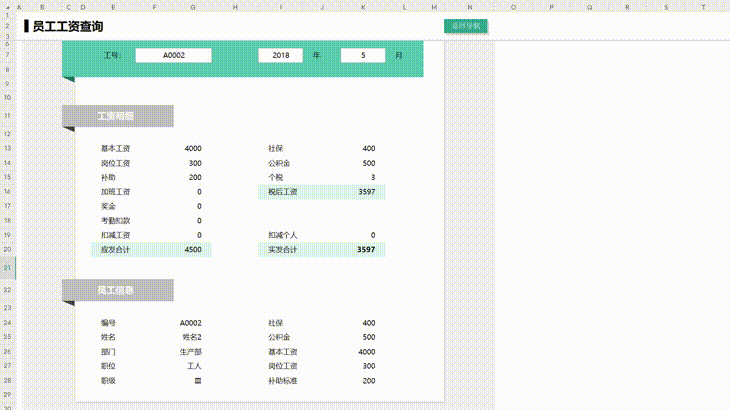
Task: Click the 实发合计 value 3597
Action: pyautogui.click(x=366, y=250)
